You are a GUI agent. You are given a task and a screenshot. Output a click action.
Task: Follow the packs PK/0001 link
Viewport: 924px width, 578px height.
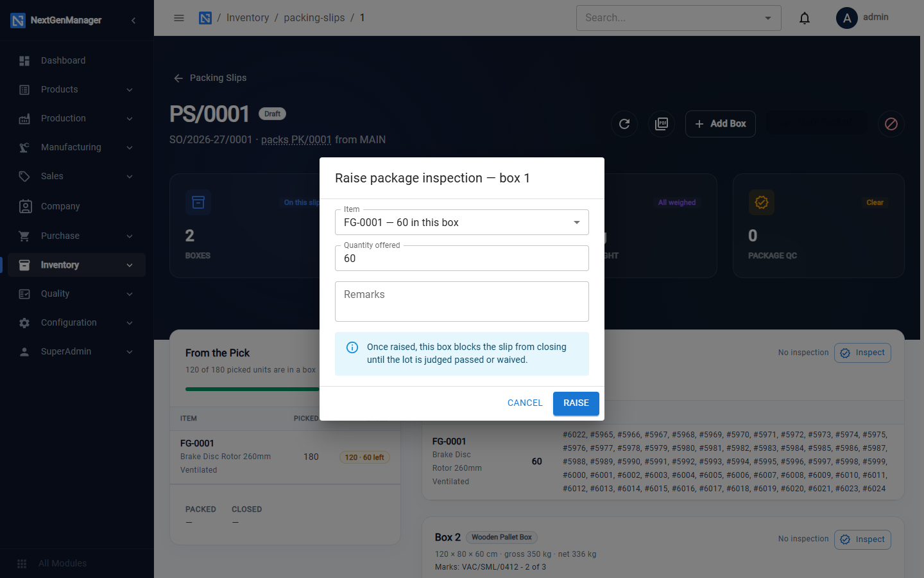click(296, 139)
